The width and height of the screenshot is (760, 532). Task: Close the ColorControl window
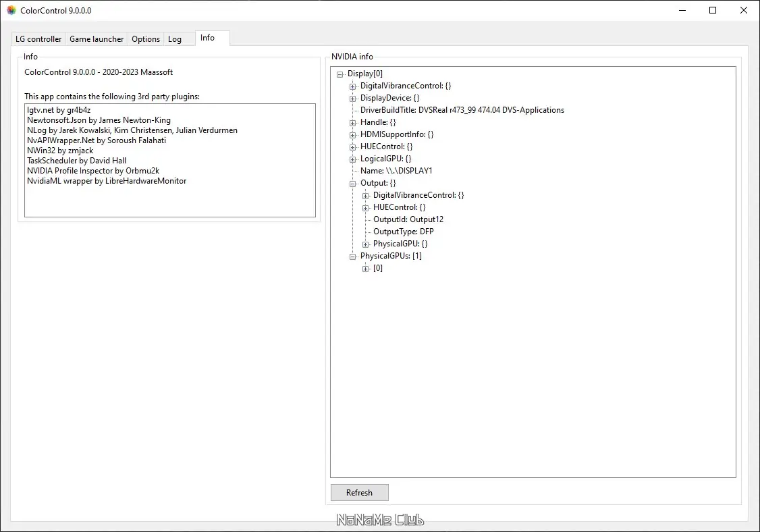(x=744, y=10)
